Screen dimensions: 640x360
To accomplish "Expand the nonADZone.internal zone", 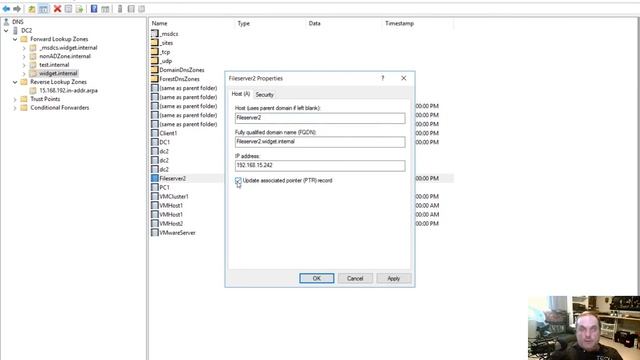I will [x=24, y=56].
